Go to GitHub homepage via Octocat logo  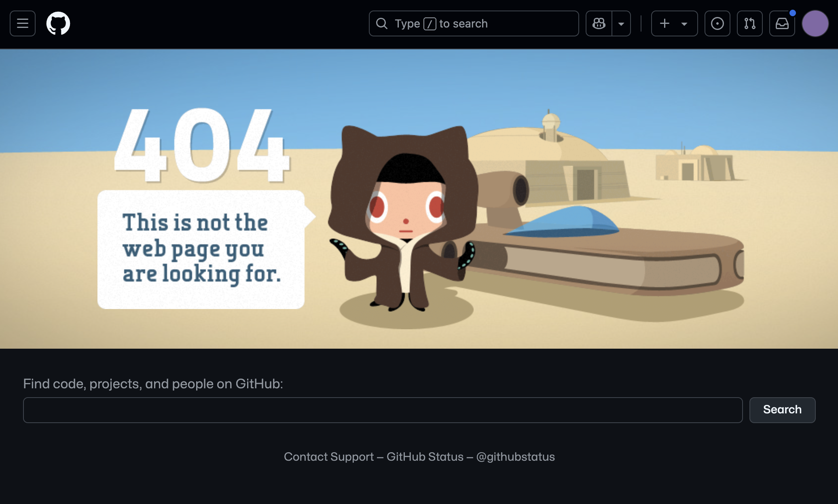pos(58,23)
